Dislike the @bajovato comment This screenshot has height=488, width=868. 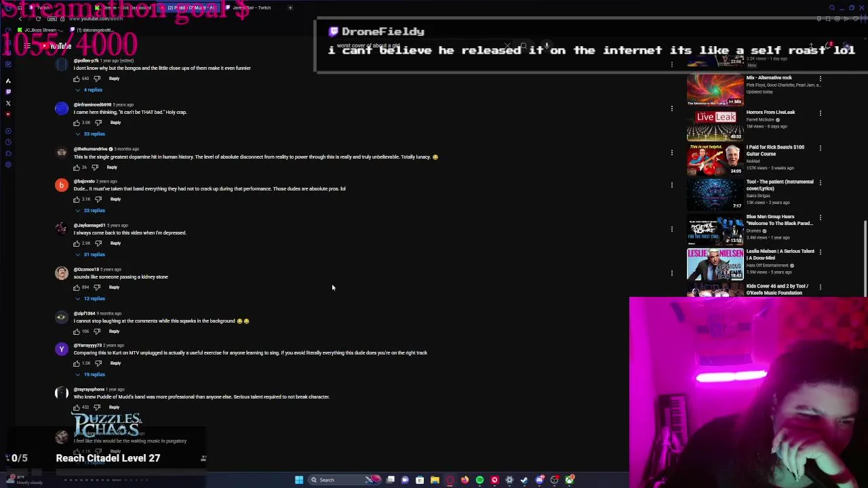point(98,199)
